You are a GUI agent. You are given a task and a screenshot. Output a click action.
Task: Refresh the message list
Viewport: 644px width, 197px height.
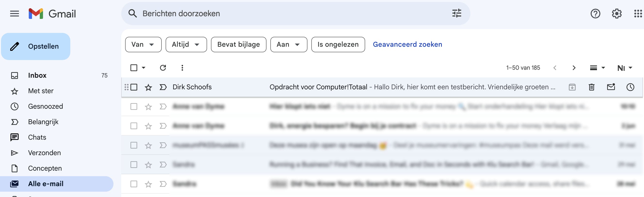(x=163, y=68)
